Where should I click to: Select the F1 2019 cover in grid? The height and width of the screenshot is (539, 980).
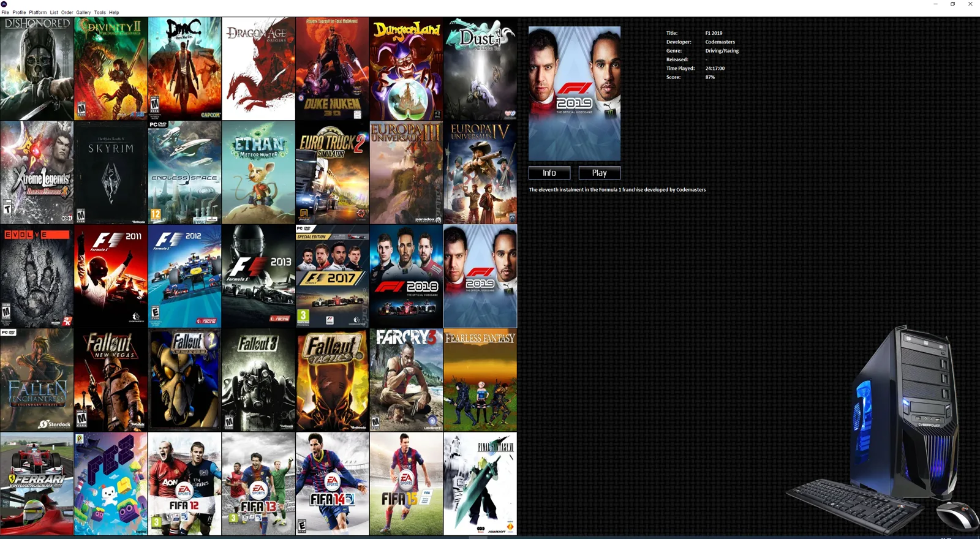click(x=480, y=276)
